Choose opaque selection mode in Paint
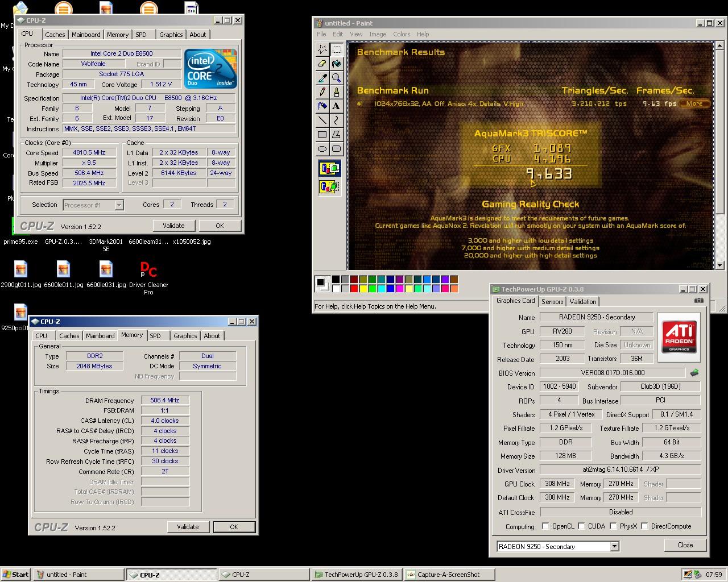 pyautogui.click(x=329, y=169)
